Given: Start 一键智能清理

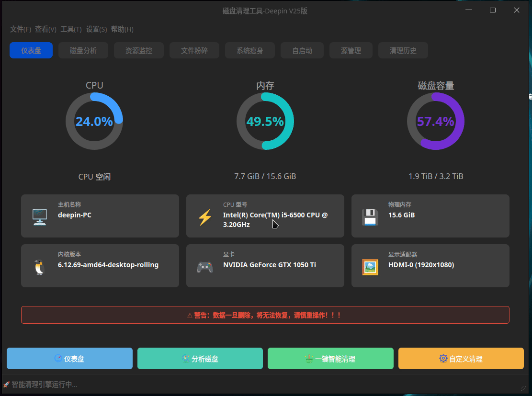Looking at the screenshot, I should tap(330, 358).
